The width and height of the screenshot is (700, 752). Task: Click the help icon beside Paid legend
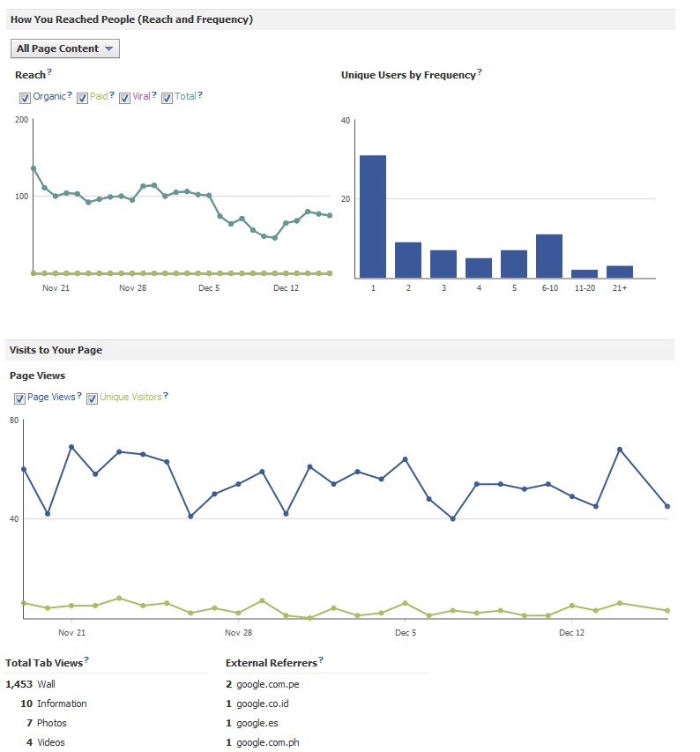coord(111,96)
